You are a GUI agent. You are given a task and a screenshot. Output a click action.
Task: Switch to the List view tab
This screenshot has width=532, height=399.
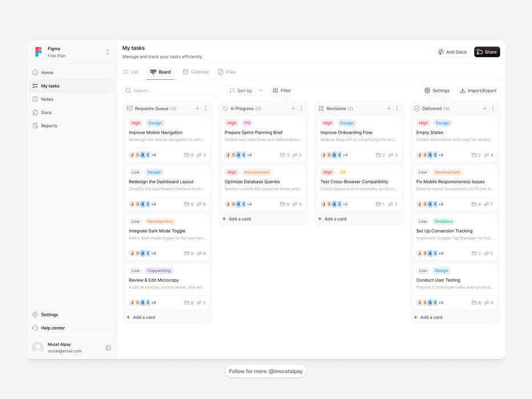pyautogui.click(x=131, y=72)
